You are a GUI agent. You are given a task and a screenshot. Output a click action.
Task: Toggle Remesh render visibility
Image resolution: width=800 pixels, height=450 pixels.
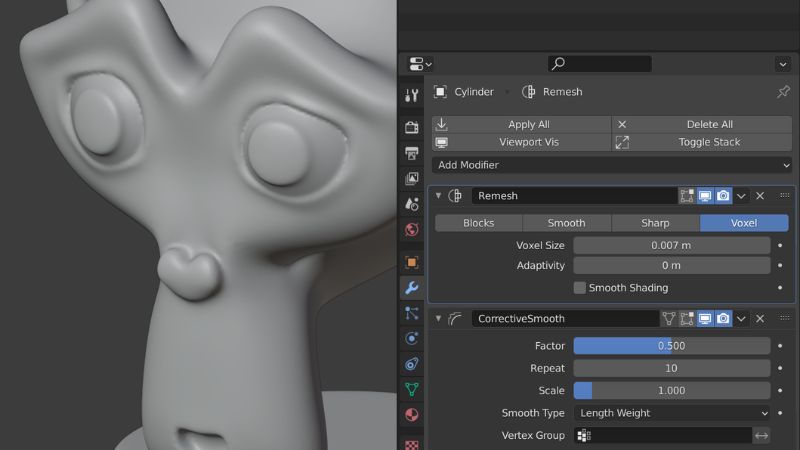coord(723,196)
